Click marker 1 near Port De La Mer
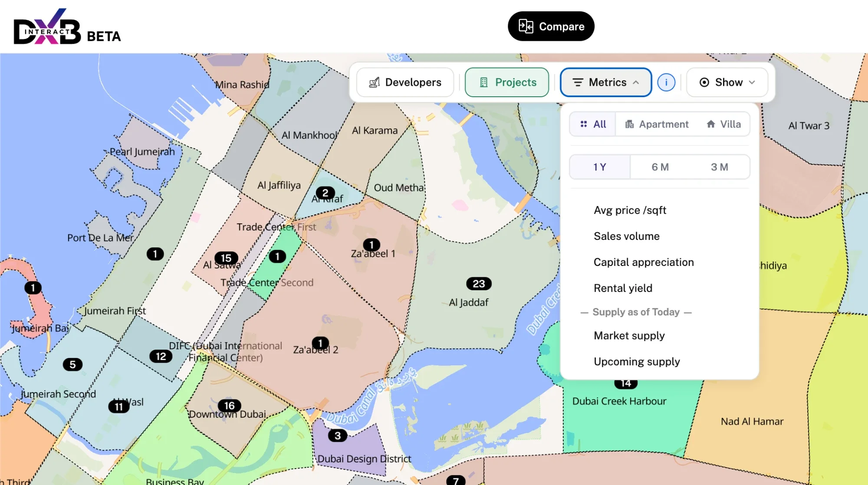The width and height of the screenshot is (868, 485). [155, 254]
